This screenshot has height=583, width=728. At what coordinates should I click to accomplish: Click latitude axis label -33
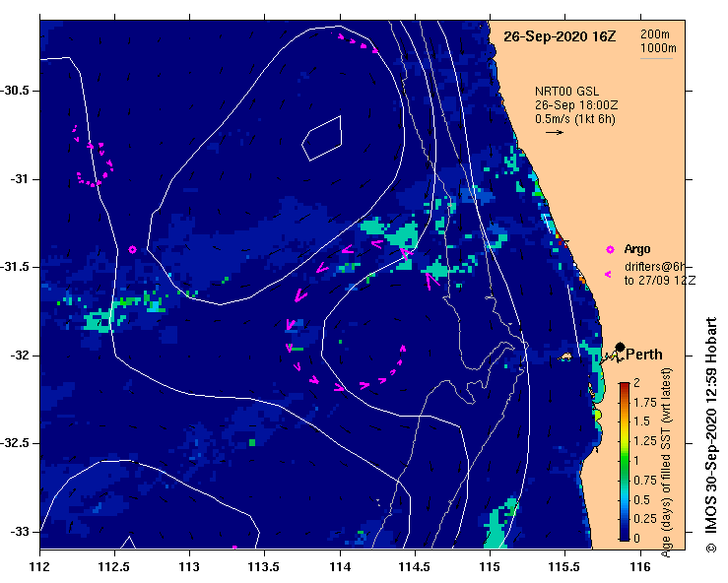(19, 532)
